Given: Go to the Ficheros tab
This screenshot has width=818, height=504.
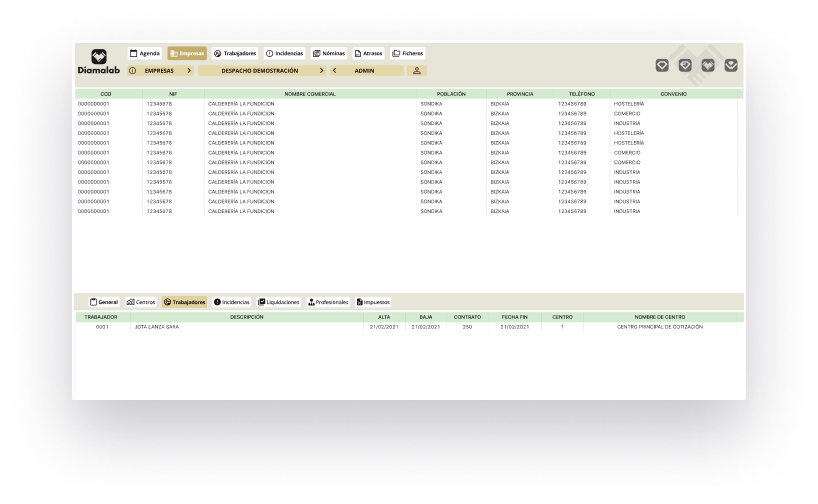Looking at the screenshot, I should 408,53.
